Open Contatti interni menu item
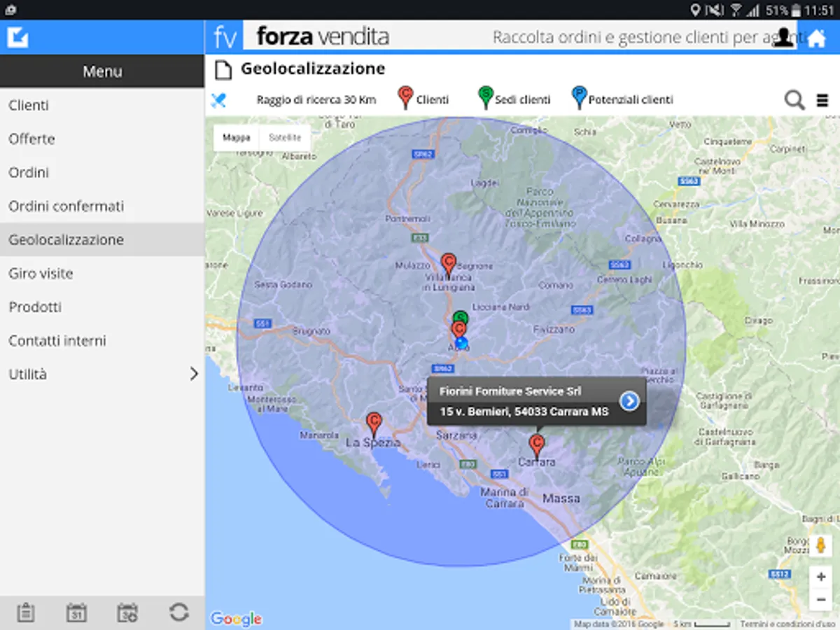The height and width of the screenshot is (630, 840). (x=102, y=340)
